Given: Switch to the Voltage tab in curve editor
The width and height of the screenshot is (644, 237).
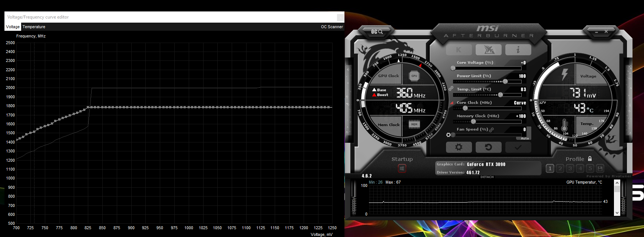Looking at the screenshot, I should (13, 27).
